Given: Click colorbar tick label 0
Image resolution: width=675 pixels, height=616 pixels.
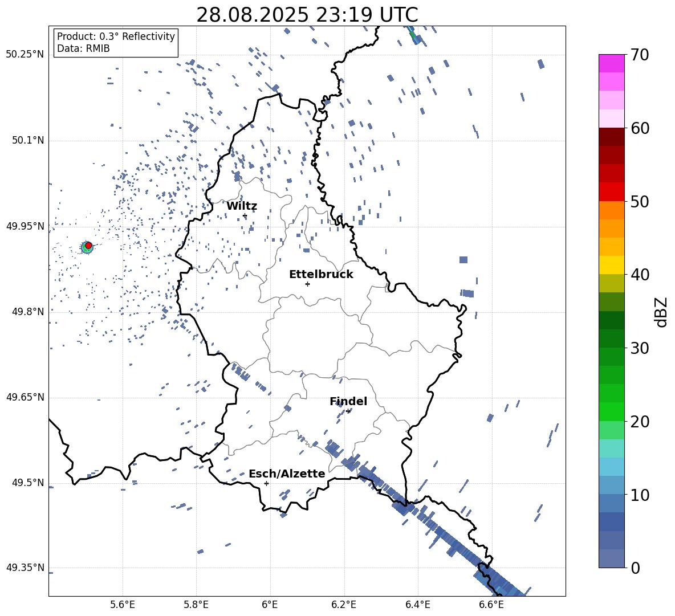Looking at the screenshot, I should (635, 568).
